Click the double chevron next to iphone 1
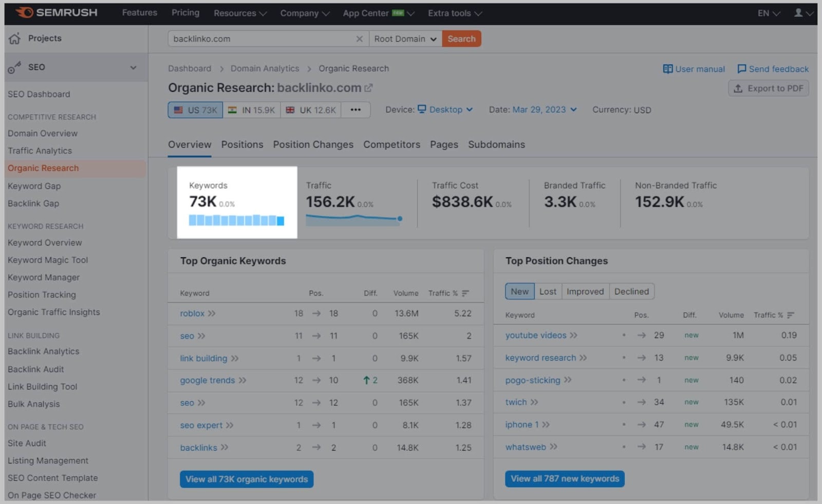822x504 pixels. pos(546,425)
